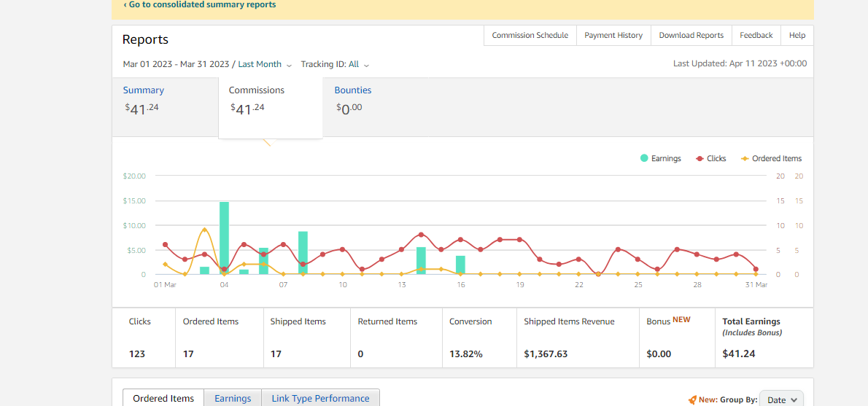The width and height of the screenshot is (868, 406).
Task: Open Commission Schedule
Action: pyautogui.click(x=530, y=36)
